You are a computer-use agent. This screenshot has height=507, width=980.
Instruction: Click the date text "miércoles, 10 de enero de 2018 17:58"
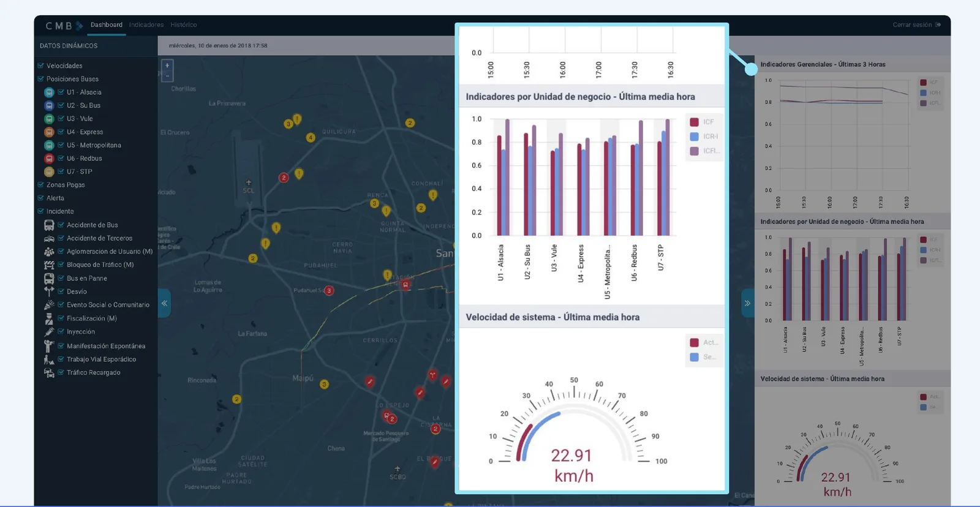click(x=218, y=46)
